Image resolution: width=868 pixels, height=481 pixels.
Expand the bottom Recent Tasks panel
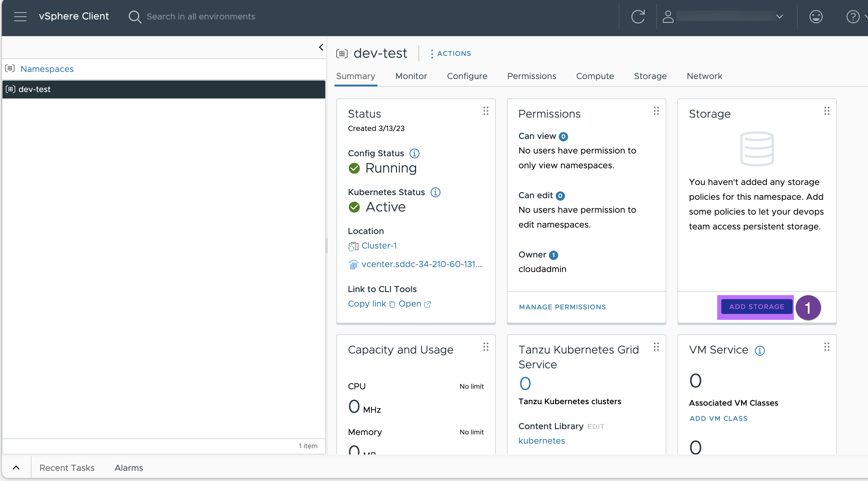coord(16,467)
